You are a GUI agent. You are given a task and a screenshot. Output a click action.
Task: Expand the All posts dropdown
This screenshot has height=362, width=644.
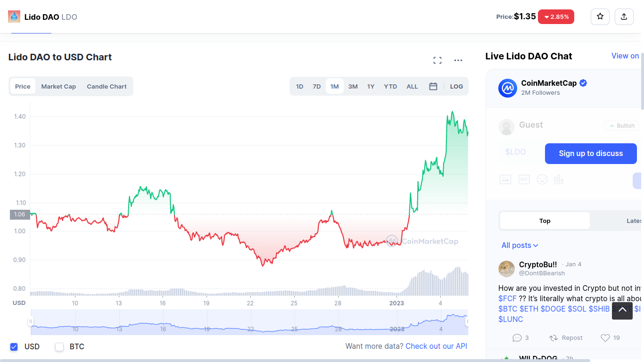520,245
